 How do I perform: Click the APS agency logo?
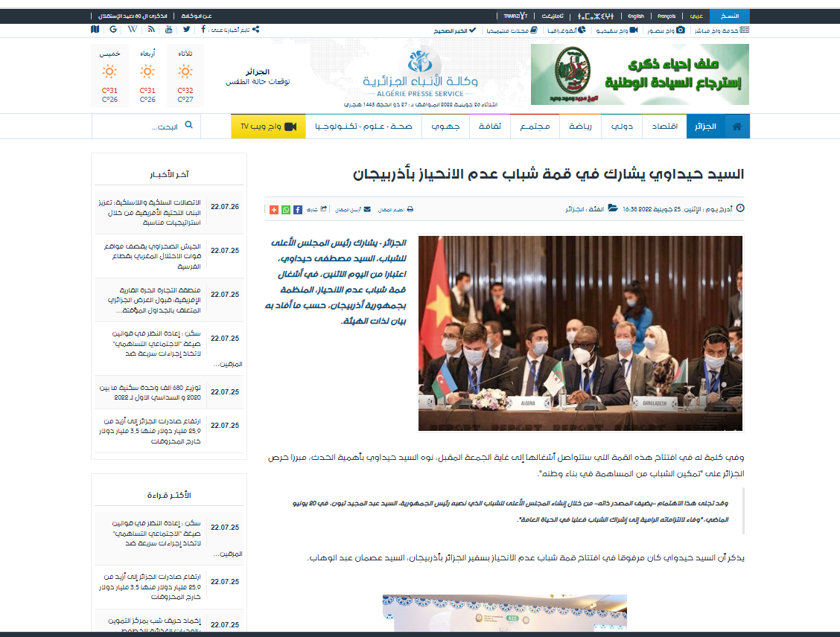420,74
